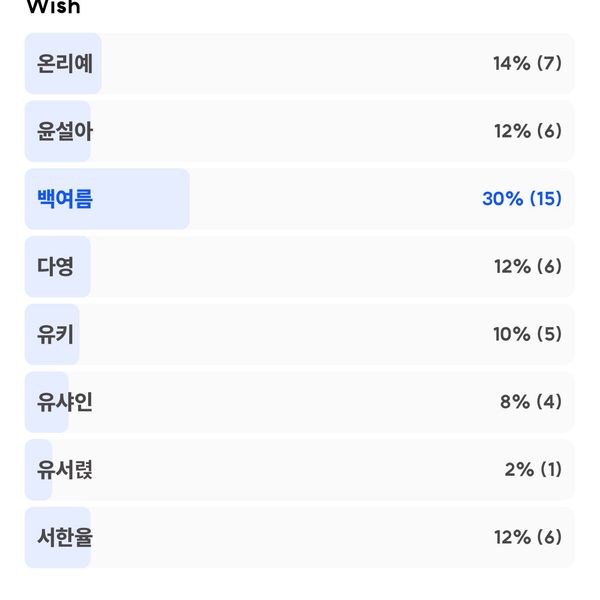Select the 서한율 poll option
600x600 pixels.
pyautogui.click(x=300, y=538)
